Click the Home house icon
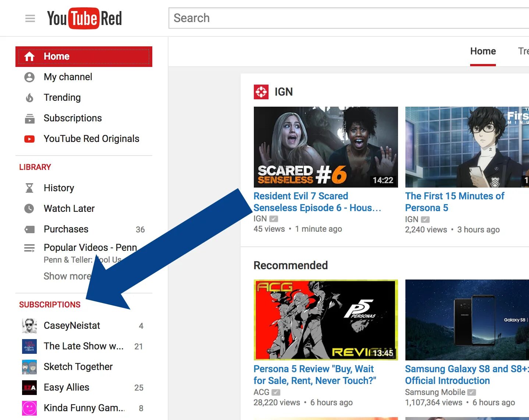 click(x=29, y=56)
